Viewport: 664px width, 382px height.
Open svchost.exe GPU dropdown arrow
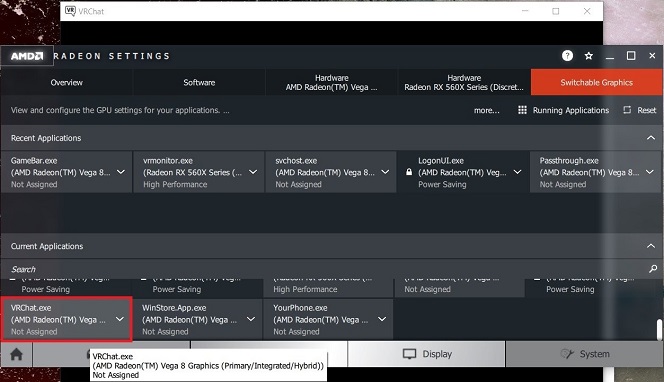(385, 172)
